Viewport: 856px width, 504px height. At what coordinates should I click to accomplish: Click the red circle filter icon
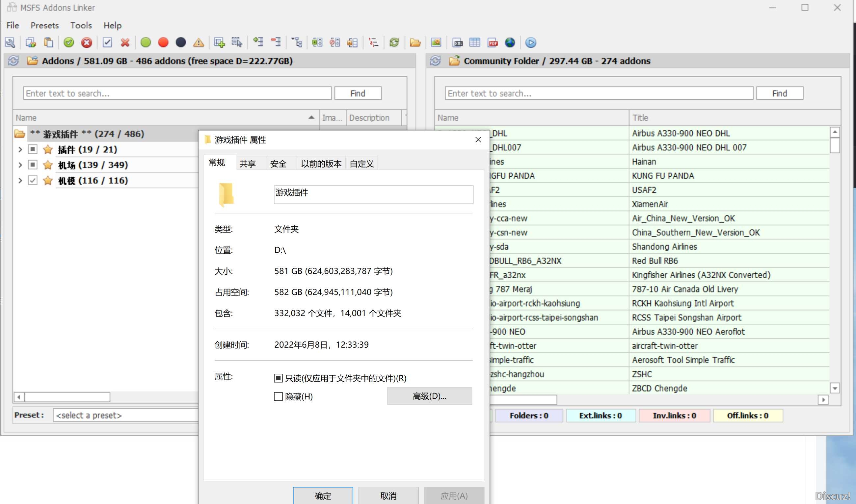click(163, 42)
